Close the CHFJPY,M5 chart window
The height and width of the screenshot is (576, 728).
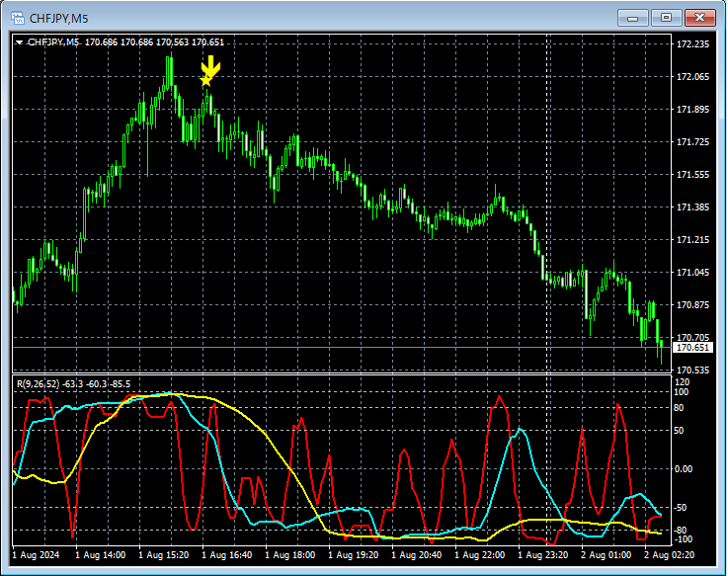tap(699, 18)
